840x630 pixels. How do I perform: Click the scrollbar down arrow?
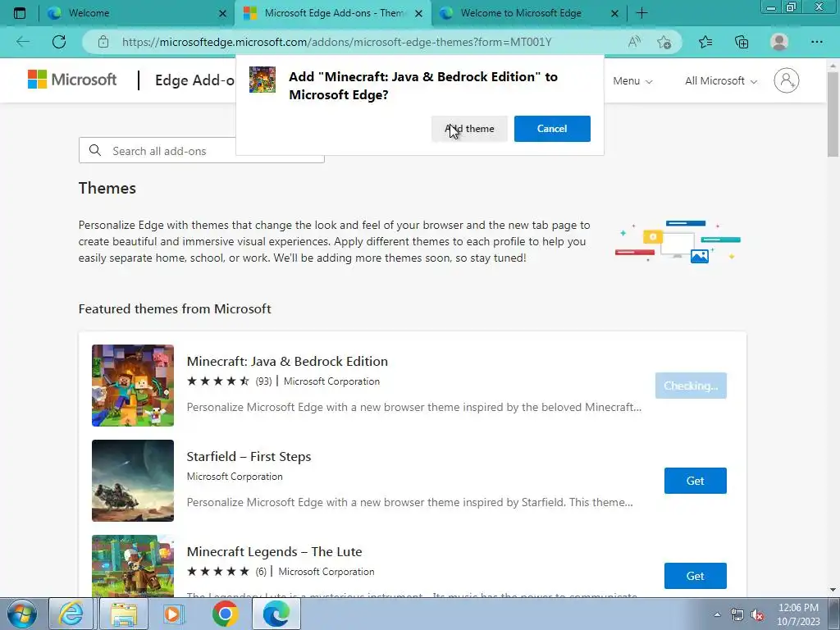point(833,590)
